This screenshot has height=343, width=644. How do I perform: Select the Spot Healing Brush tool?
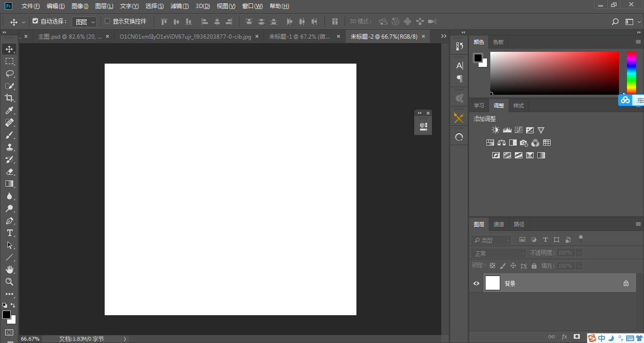click(9, 122)
